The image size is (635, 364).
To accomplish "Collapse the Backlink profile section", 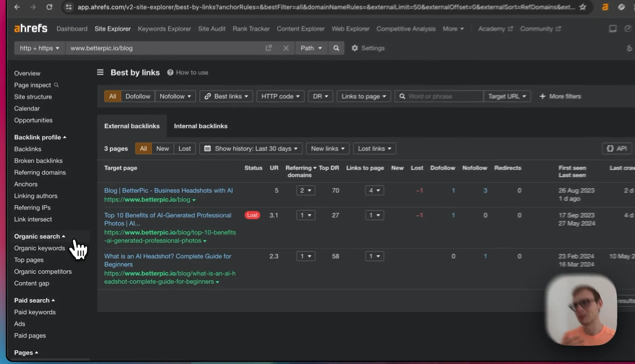I will point(40,137).
